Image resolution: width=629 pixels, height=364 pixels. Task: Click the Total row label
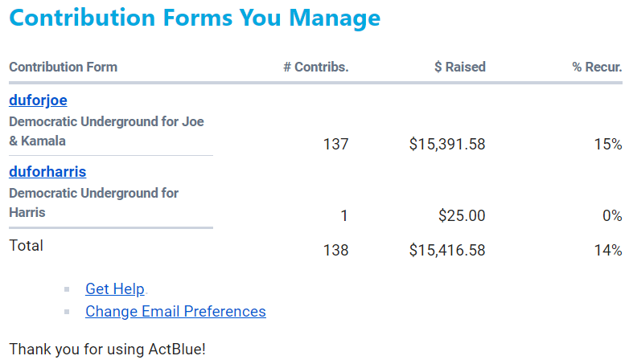26,246
